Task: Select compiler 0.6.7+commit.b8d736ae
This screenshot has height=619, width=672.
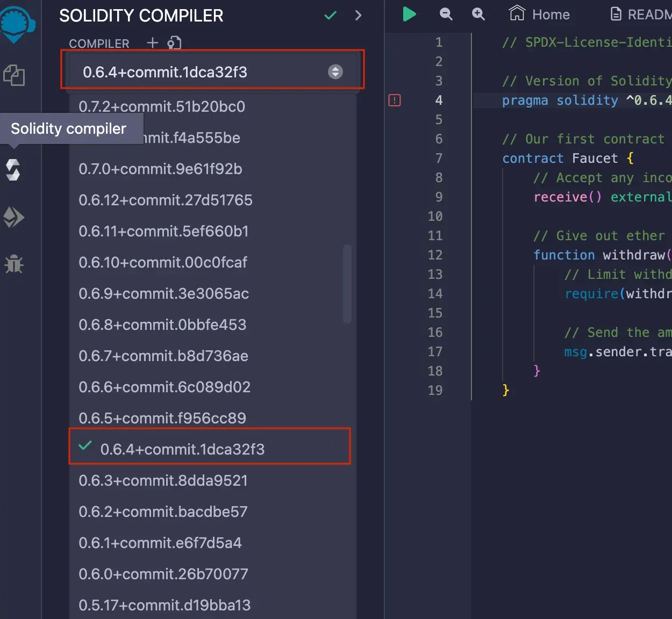Action: [212, 356]
